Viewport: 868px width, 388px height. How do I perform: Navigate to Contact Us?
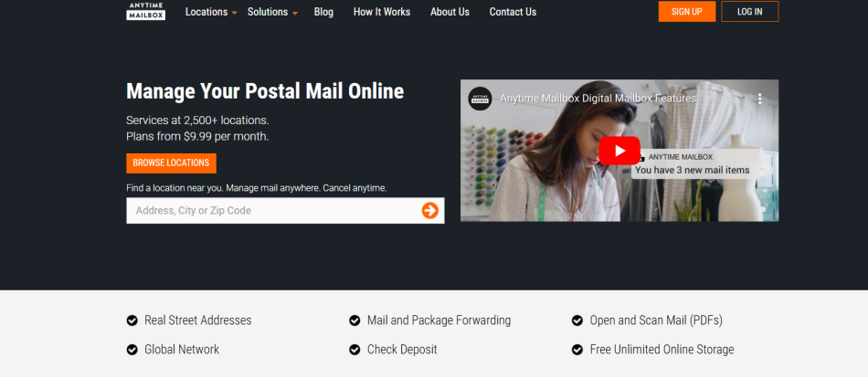tap(513, 12)
